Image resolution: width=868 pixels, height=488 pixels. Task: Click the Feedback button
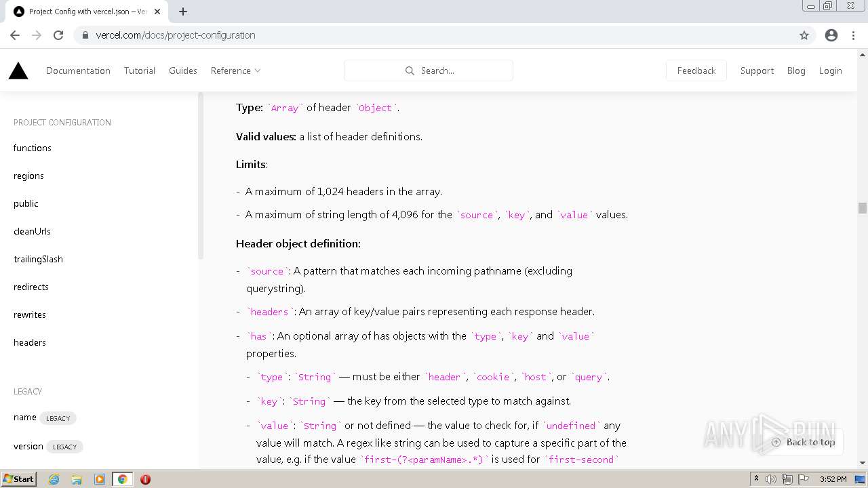696,70
